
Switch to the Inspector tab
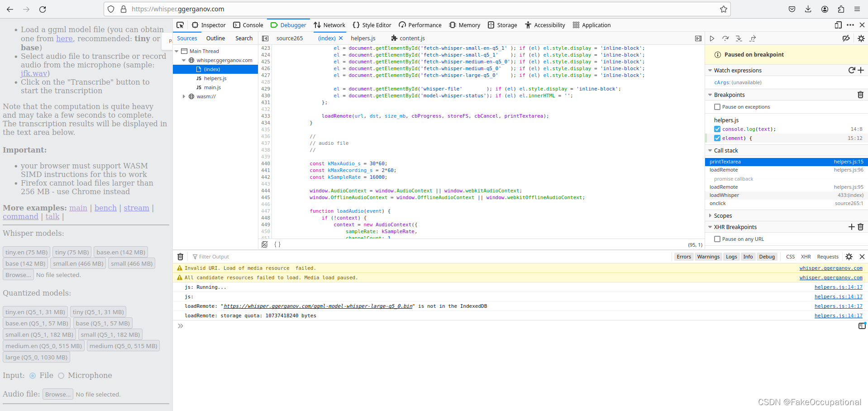pyautogui.click(x=209, y=25)
